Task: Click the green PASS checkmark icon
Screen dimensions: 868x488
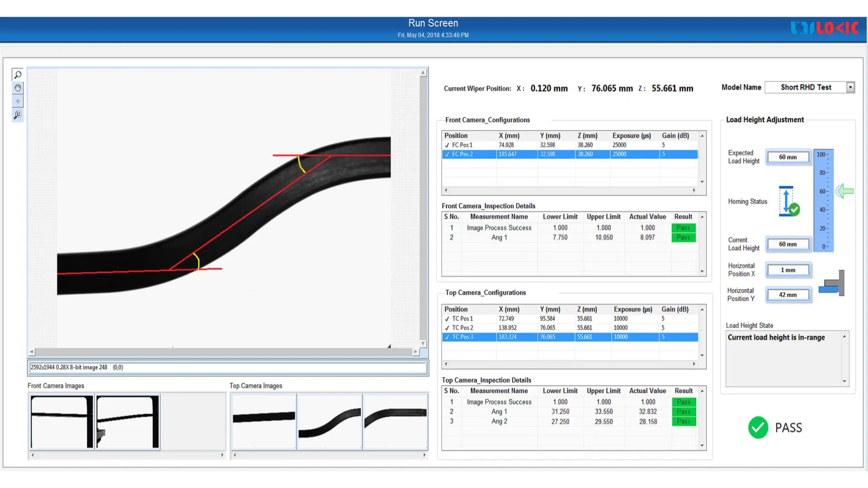Action: 758,427
